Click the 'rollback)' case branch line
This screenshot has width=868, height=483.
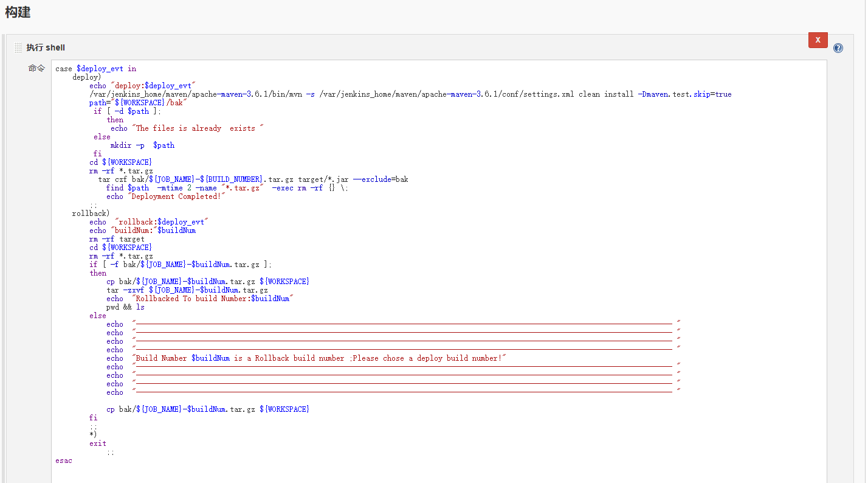pos(87,213)
